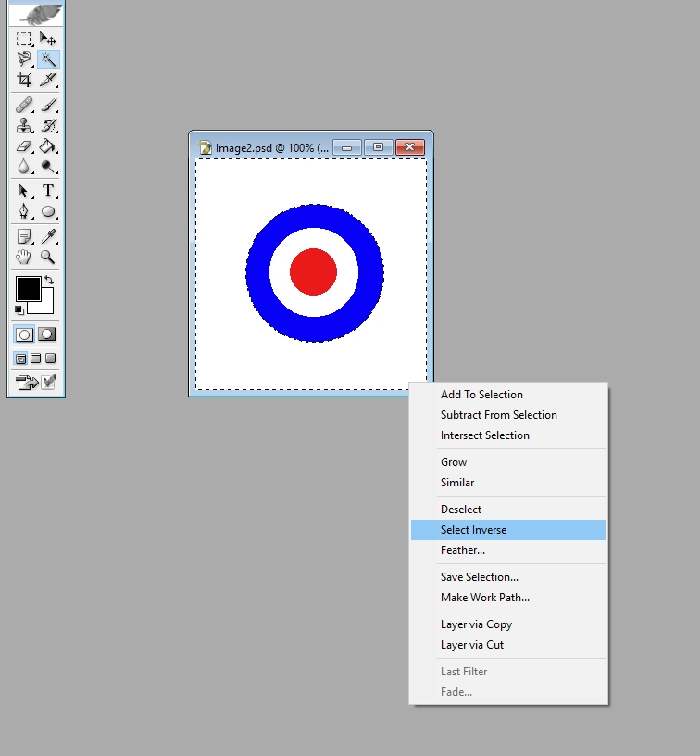The width and height of the screenshot is (700, 756).
Task: Activate the Type tool
Action: click(48, 191)
